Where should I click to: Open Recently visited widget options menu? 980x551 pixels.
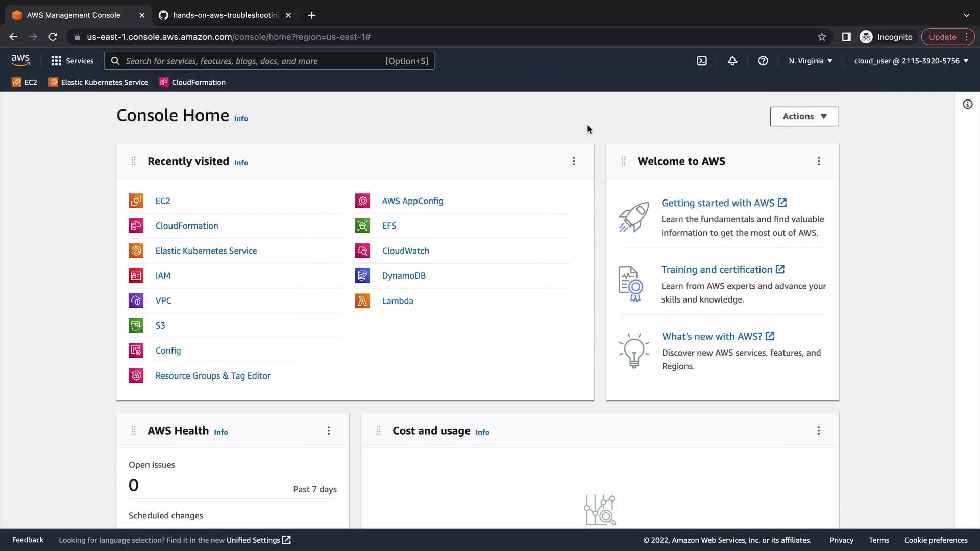[x=574, y=161]
